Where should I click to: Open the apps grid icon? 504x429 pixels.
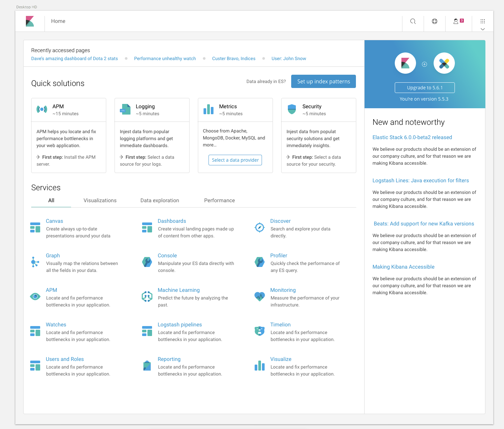coord(483,21)
